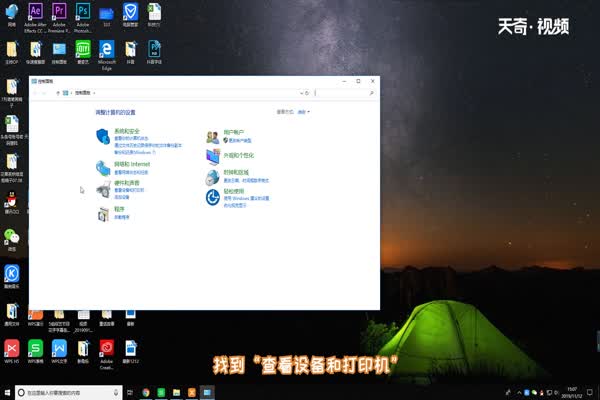Select the Tencent QQ penguin desktop icon
Viewport: 600px width, 400px height.
pos(12,203)
